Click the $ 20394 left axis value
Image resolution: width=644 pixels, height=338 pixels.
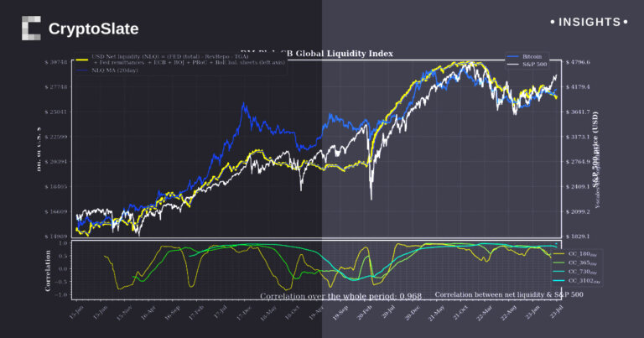coord(56,162)
